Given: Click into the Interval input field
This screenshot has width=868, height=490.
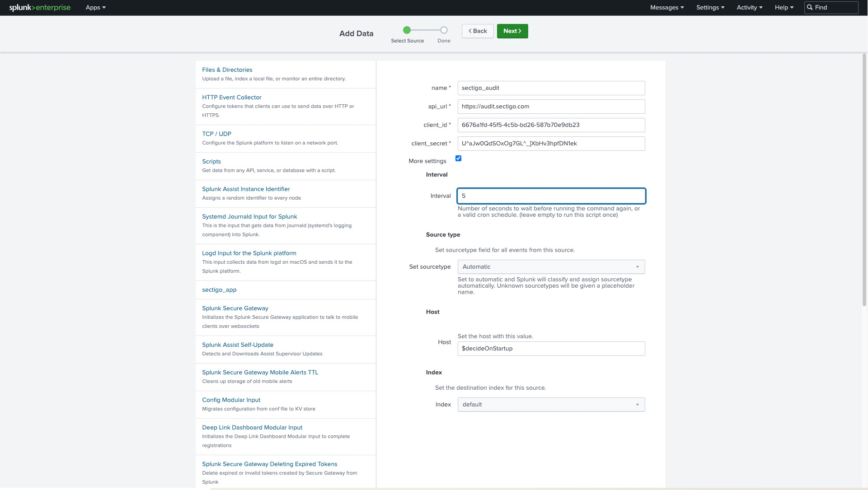Looking at the screenshot, I should (x=551, y=196).
